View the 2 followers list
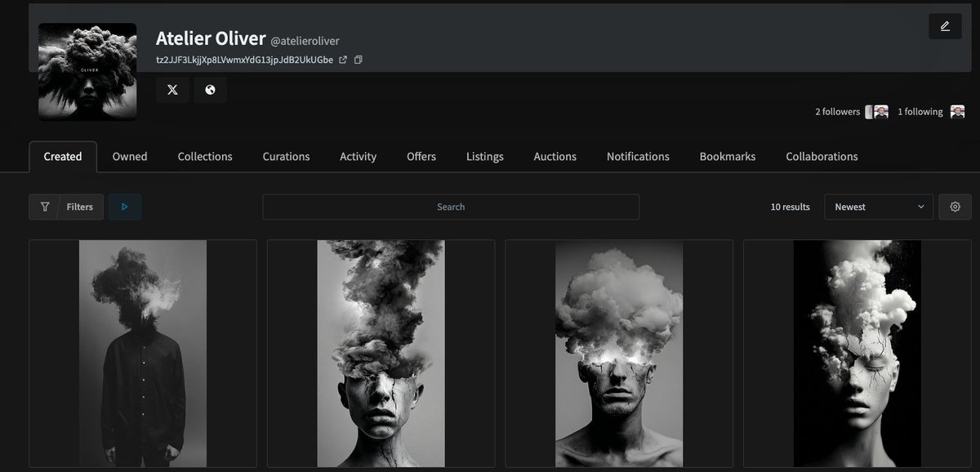The width and height of the screenshot is (980, 472). [836, 111]
